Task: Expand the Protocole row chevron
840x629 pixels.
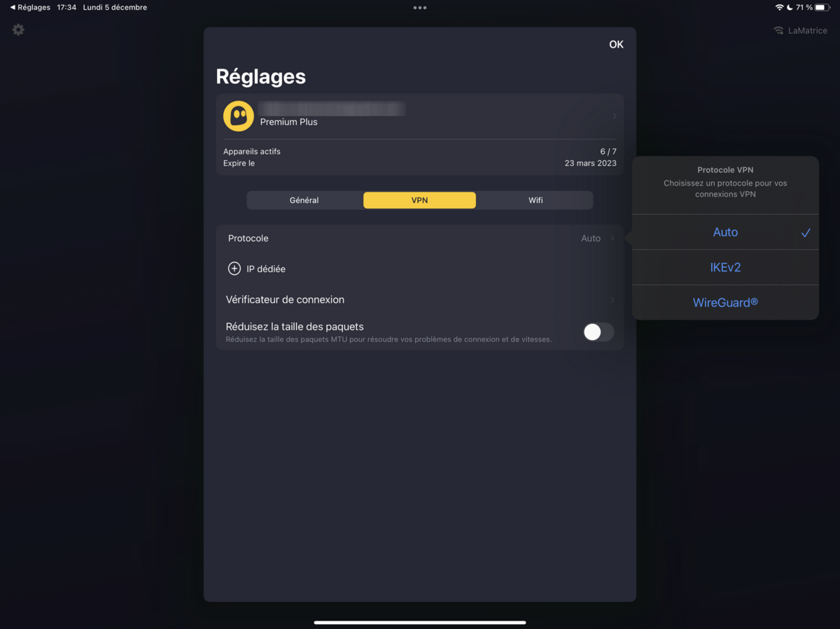Action: tap(612, 239)
